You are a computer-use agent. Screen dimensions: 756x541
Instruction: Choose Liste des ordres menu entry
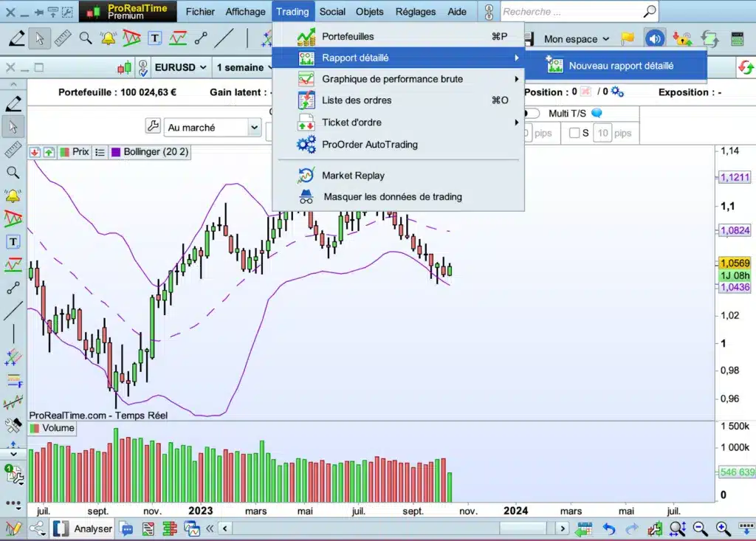357,100
